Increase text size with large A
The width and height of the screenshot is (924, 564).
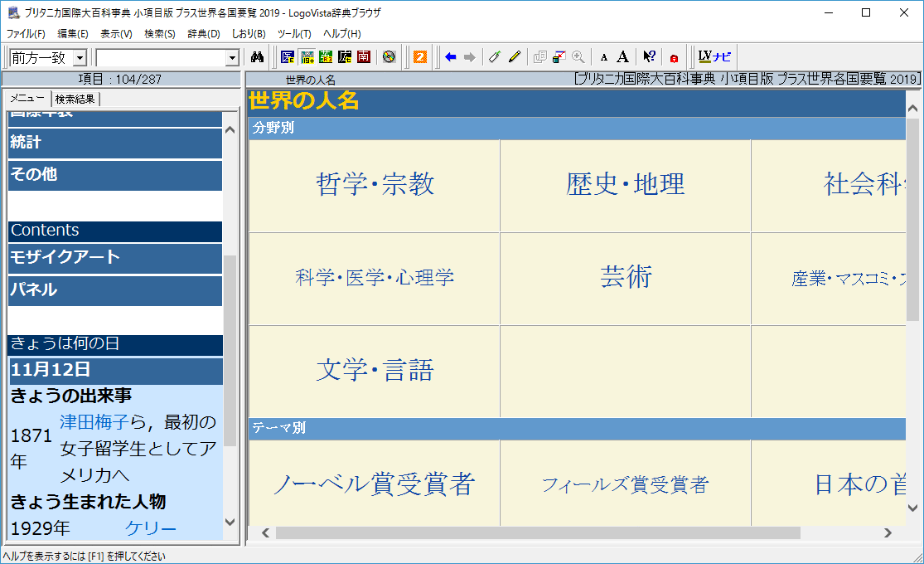pos(623,57)
